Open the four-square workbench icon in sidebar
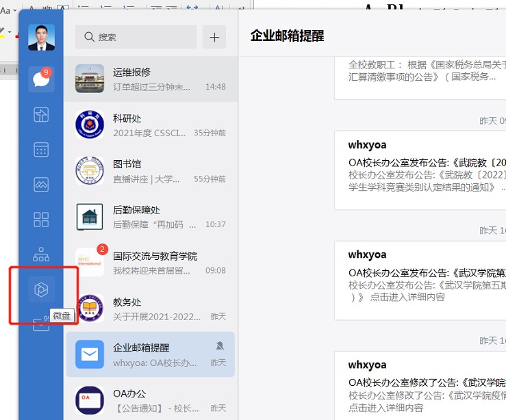This screenshot has height=420, width=506. 41,220
